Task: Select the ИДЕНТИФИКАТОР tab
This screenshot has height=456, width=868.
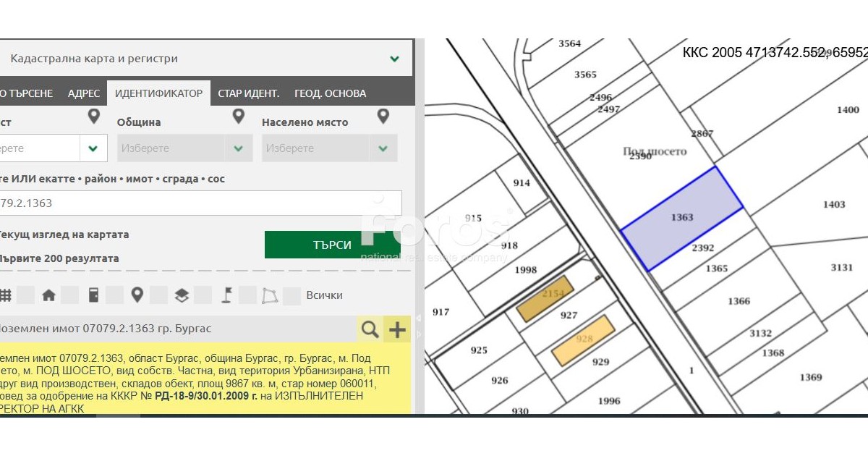Action: tap(158, 93)
